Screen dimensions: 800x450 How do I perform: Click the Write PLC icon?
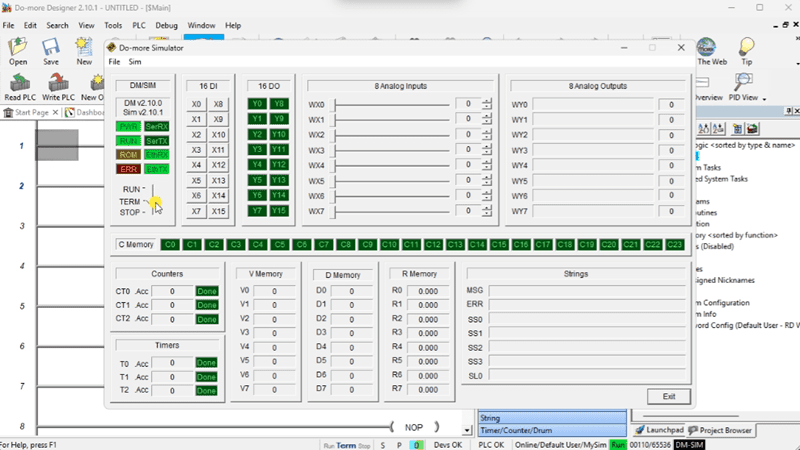[x=58, y=85]
